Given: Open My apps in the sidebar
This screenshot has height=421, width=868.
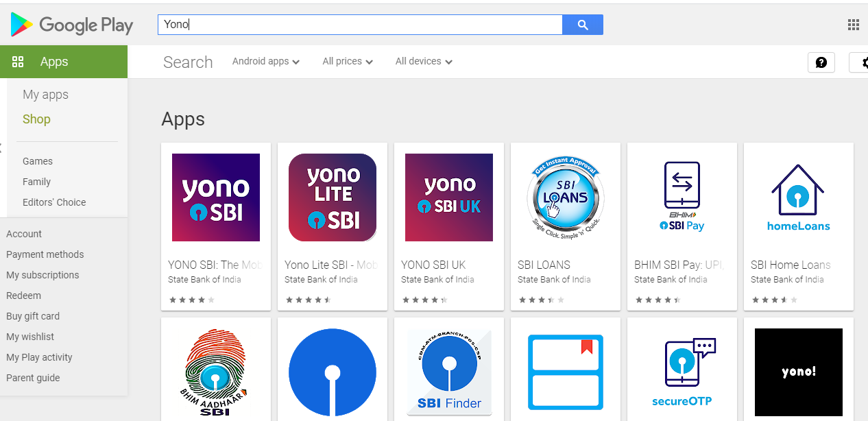Looking at the screenshot, I should click(46, 95).
